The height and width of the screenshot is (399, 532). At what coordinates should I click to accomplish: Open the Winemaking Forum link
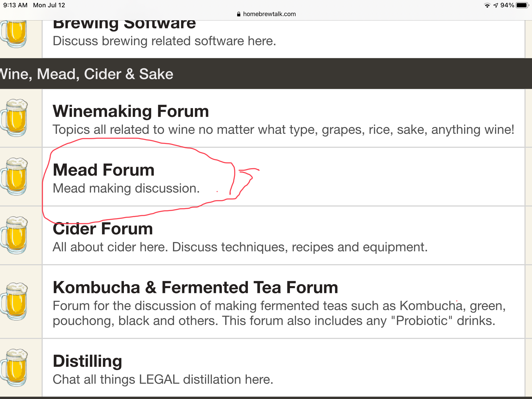(x=131, y=111)
